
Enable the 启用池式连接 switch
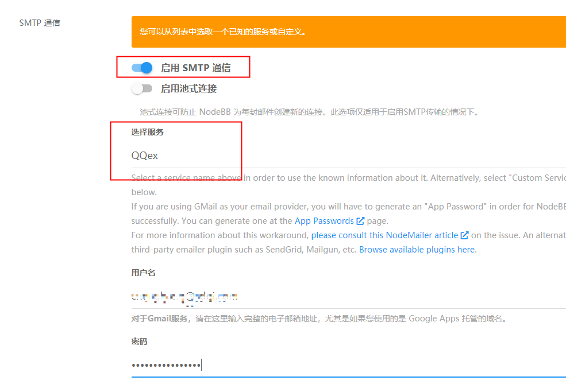point(142,89)
